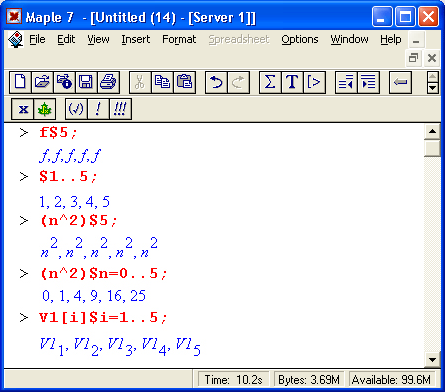Open the Insert menu
Image resolution: width=445 pixels, height=392 pixels.
136,39
